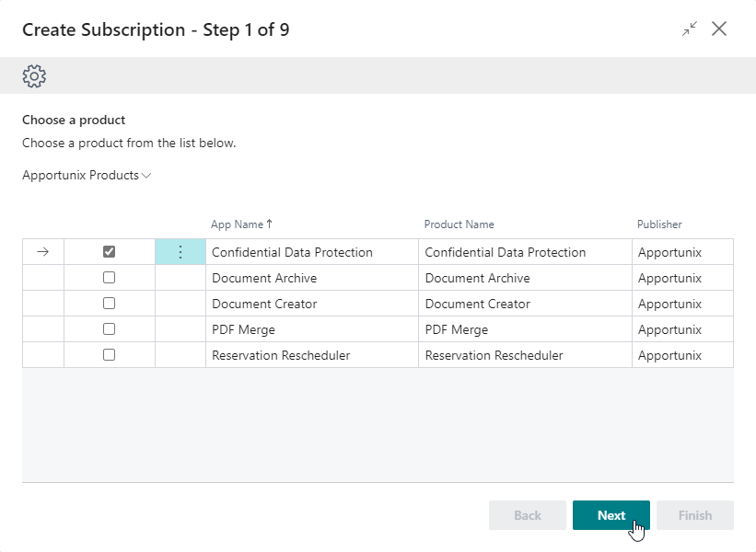Open the settings gear icon

34,75
